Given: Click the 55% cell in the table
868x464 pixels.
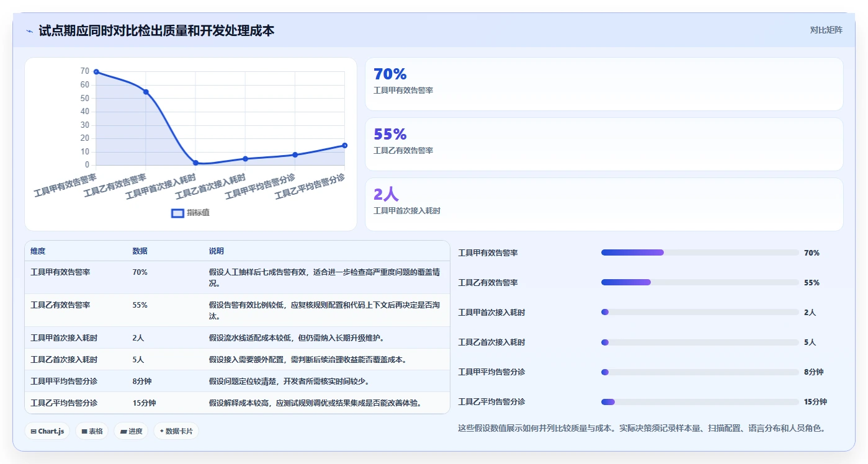Looking at the screenshot, I should (140, 305).
